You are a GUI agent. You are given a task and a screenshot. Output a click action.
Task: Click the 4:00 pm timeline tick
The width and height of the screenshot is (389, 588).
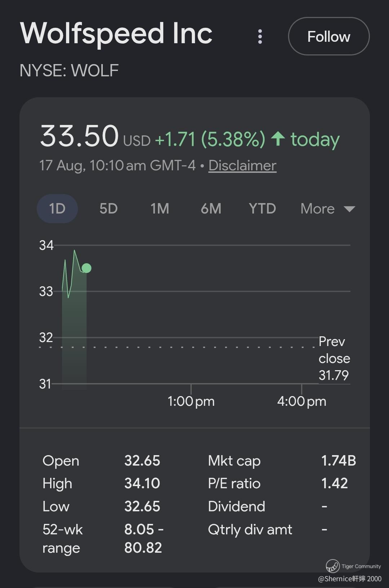pyautogui.click(x=302, y=401)
